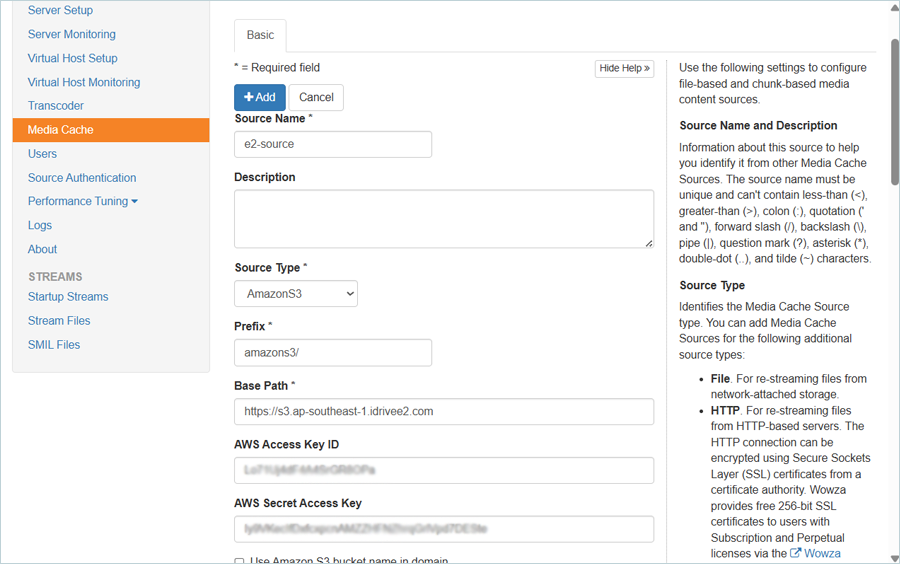Viewport: 900px width, 564px height.
Task: Click the page vertical scrollbar thumb
Action: [895, 112]
